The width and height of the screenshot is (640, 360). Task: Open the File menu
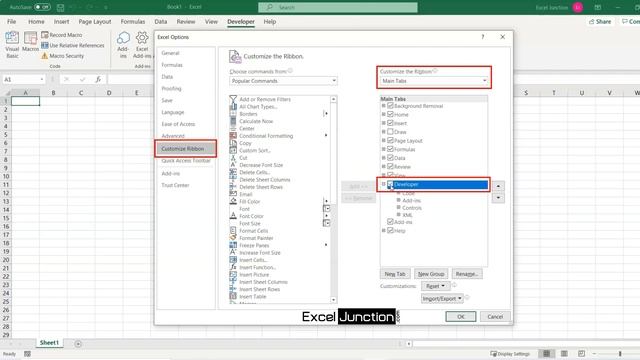pos(11,22)
